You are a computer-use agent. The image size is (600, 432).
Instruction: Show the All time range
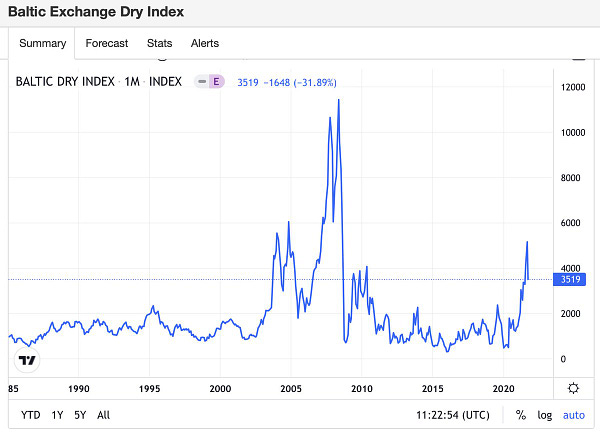103,415
